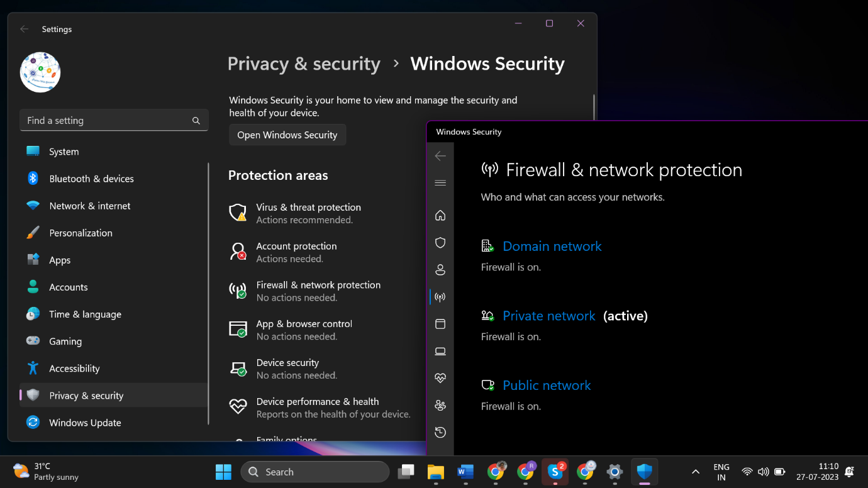Screen dimensions: 868x488
Task: Click Privacy & security breadcrumb
Action: 304,64
